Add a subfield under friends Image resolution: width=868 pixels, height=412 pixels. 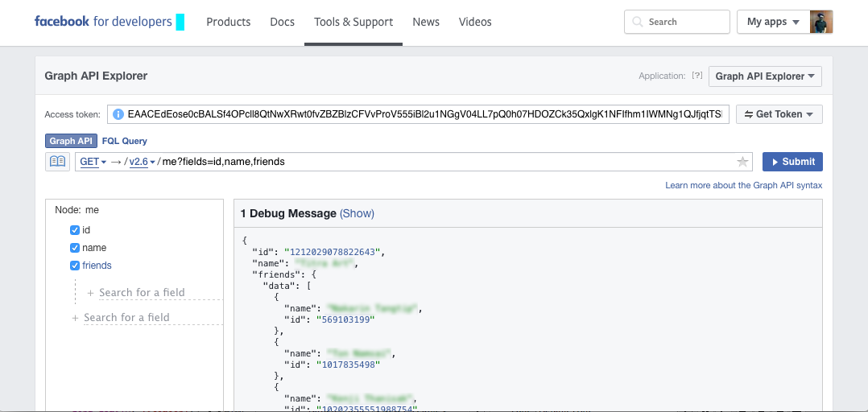142,293
